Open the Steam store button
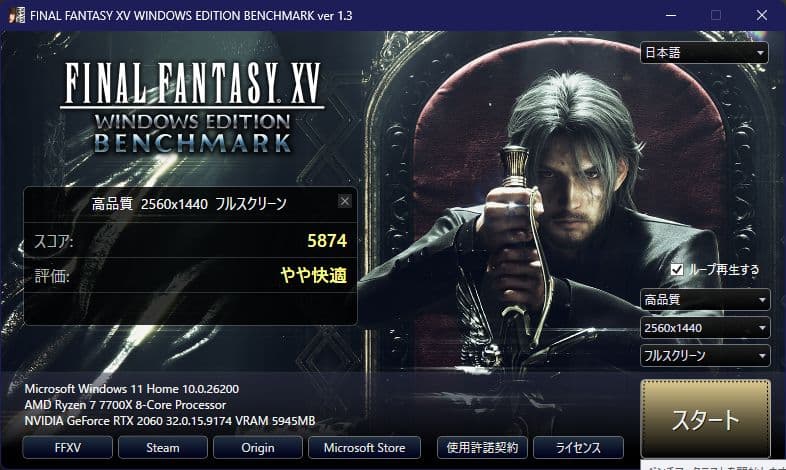This screenshot has width=786, height=470. (x=162, y=447)
